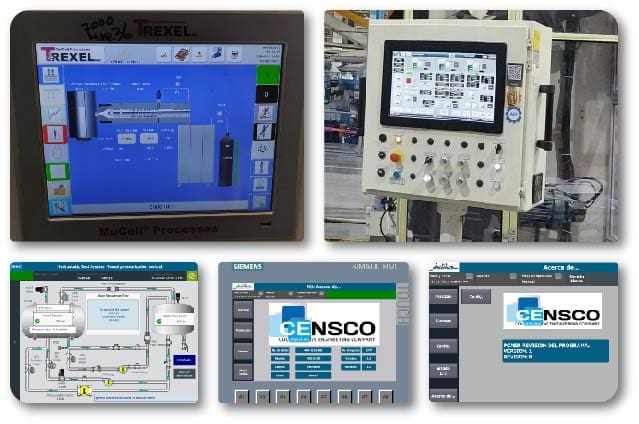Select the top left menu button on Siemens HMI

click(x=243, y=311)
